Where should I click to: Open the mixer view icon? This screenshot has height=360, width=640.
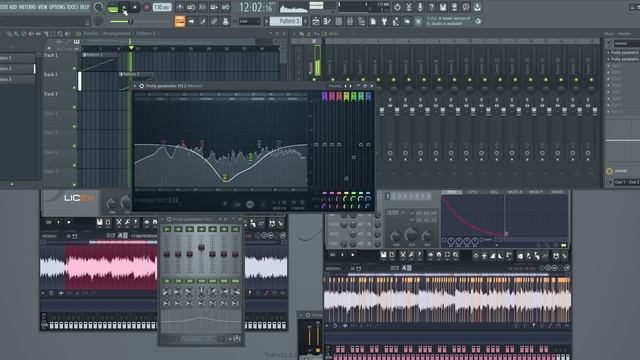tap(350, 21)
